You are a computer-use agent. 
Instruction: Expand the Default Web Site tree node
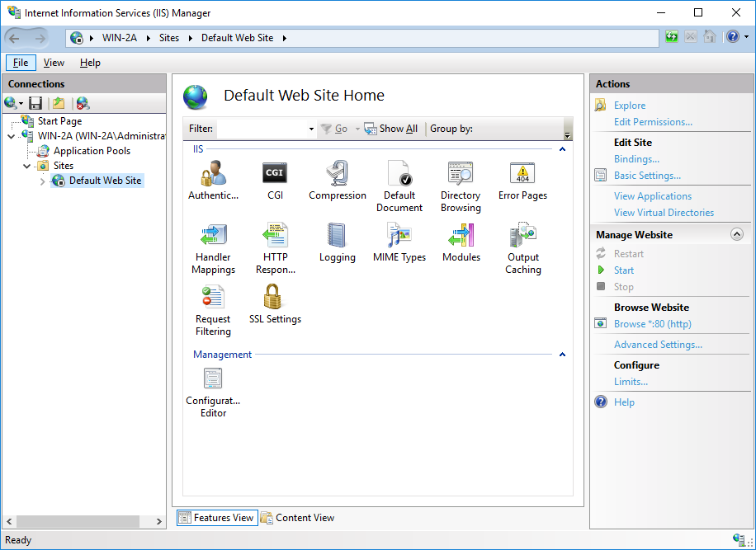click(43, 181)
